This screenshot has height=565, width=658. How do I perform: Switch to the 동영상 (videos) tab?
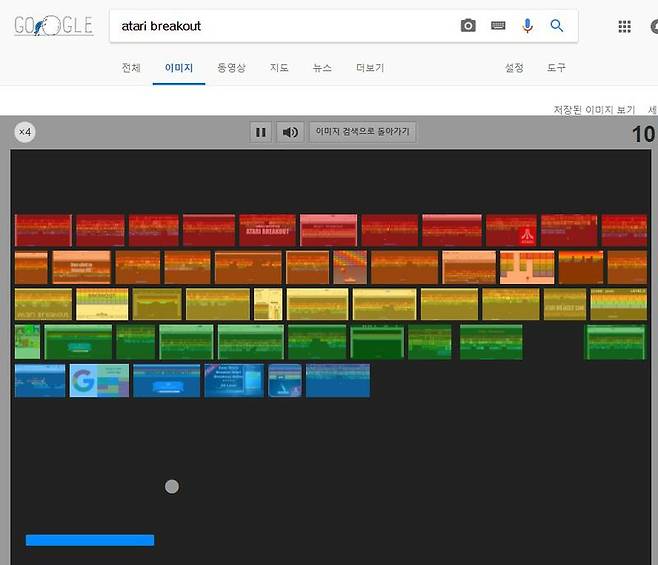(231, 68)
